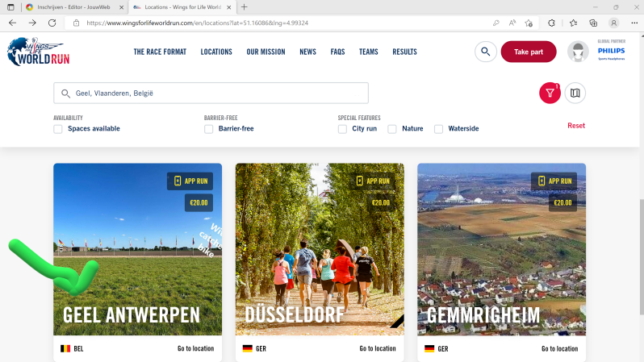Click the APP RUN badge on Gemmrigheim card
The height and width of the screenshot is (362, 644).
(x=554, y=181)
